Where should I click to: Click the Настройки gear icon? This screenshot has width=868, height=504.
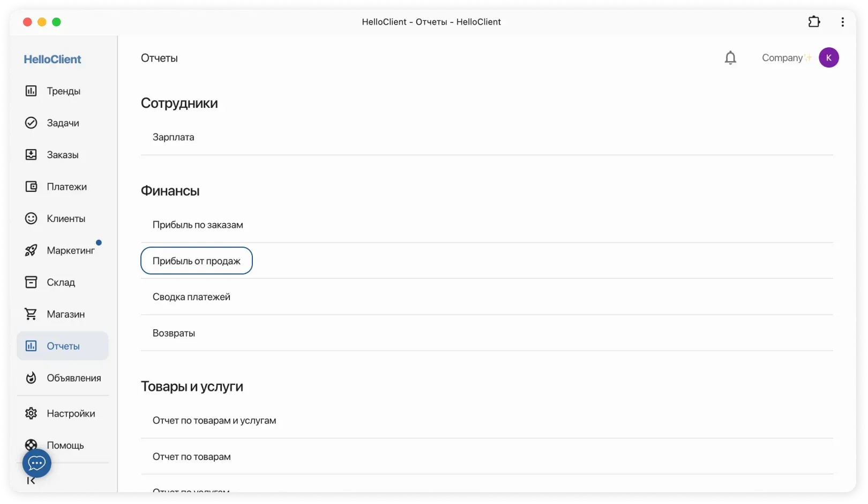pyautogui.click(x=31, y=413)
